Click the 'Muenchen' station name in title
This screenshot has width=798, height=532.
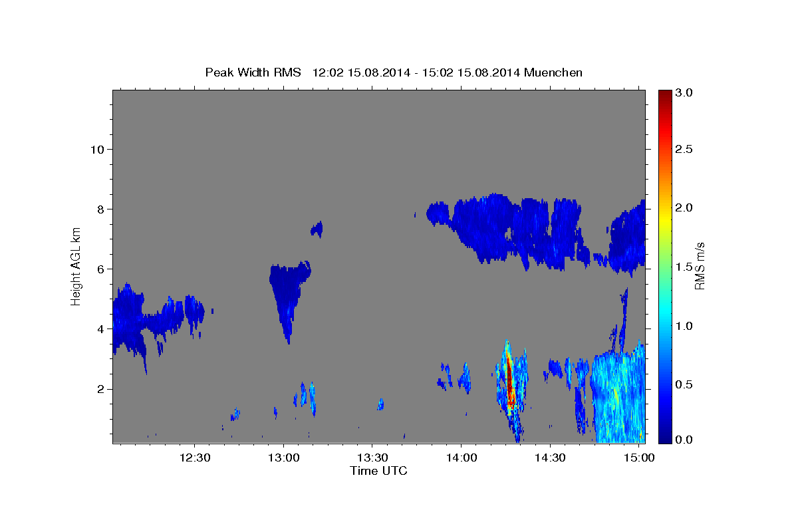coord(553,72)
